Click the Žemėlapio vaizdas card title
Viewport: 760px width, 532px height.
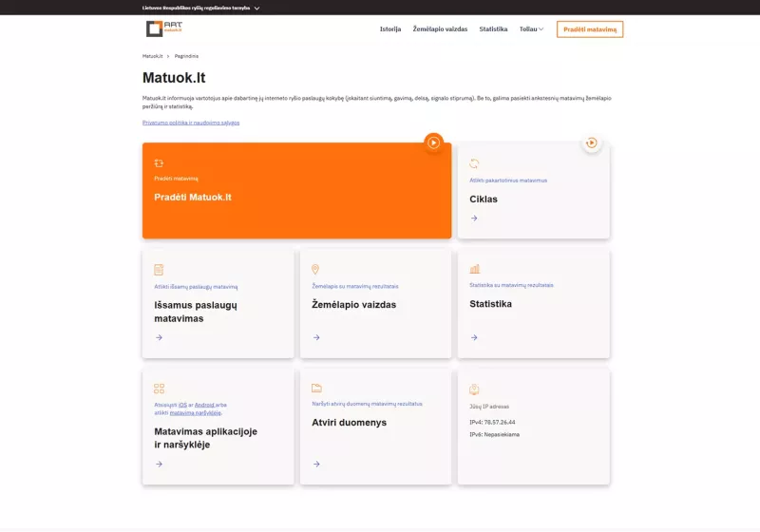click(353, 305)
